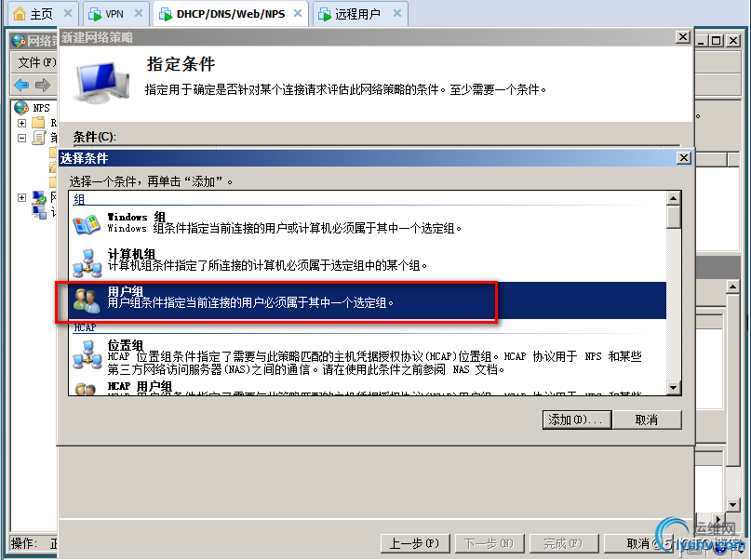
Task: Click the 用户组 users icon
Action: 87,300
